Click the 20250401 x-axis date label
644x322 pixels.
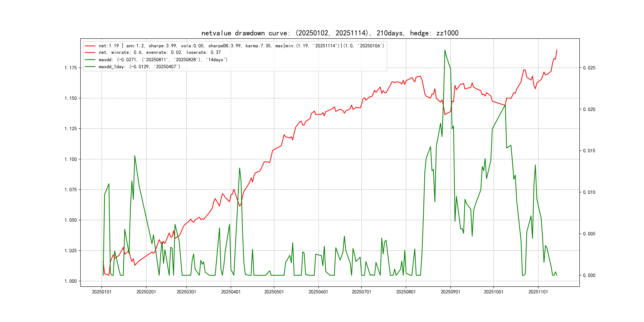click(231, 292)
